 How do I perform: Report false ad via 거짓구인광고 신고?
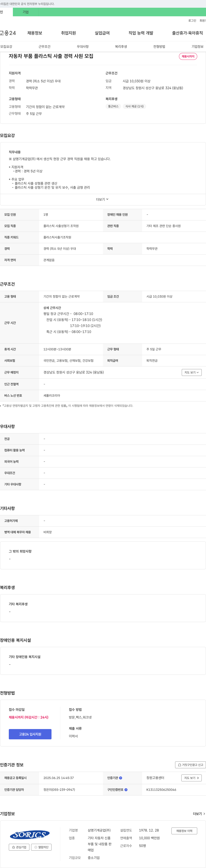coord(191,765)
